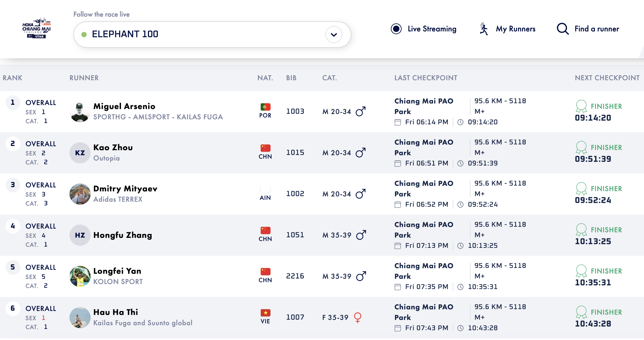The image size is (644, 340).
Task: Open the Live Streaming menu item
Action: coord(432,29)
